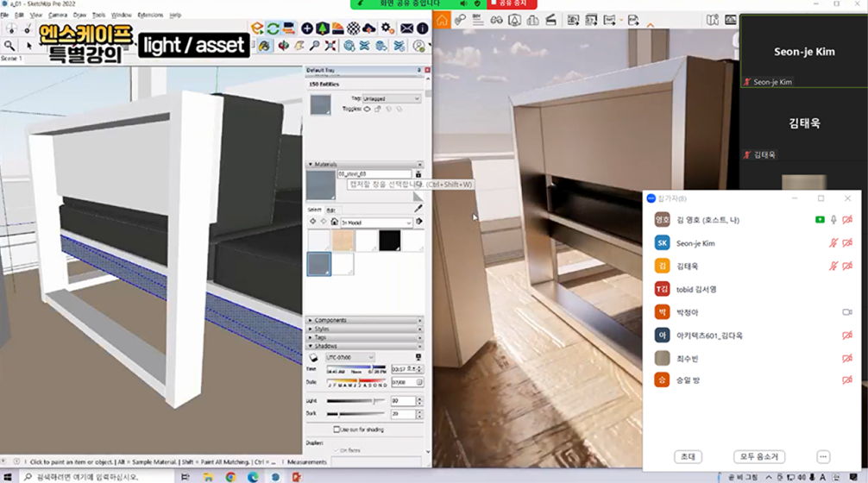Click the red 공유 중지 stop share button
Viewport: 868px width, 483px height.
512,3
